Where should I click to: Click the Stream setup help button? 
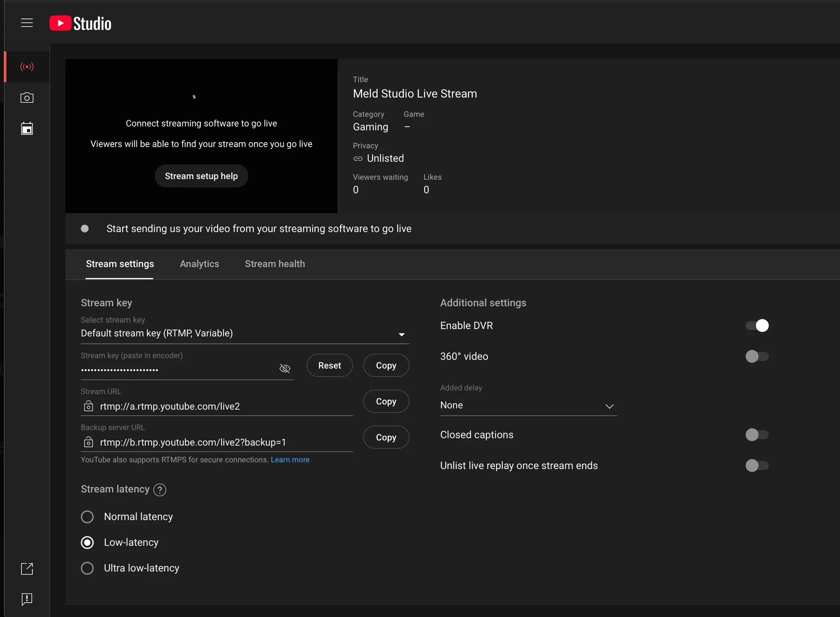[x=201, y=176]
